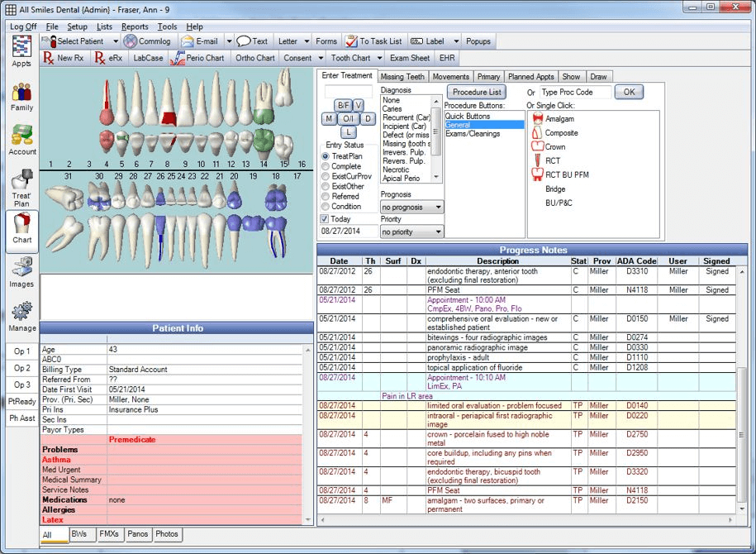Viewport: 756px width, 554px height.
Task: Click the Type Proc Code input field
Action: [x=575, y=92]
